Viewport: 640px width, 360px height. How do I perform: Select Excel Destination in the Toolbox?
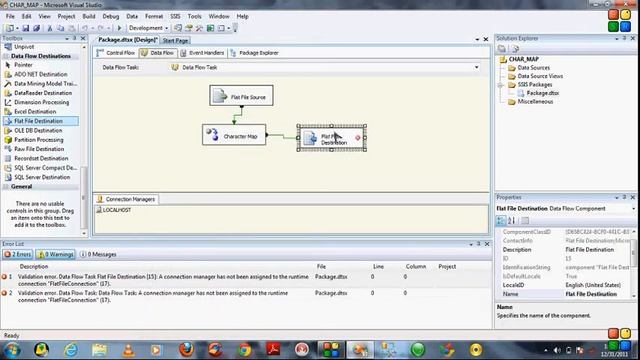pyautogui.click(x=40, y=111)
